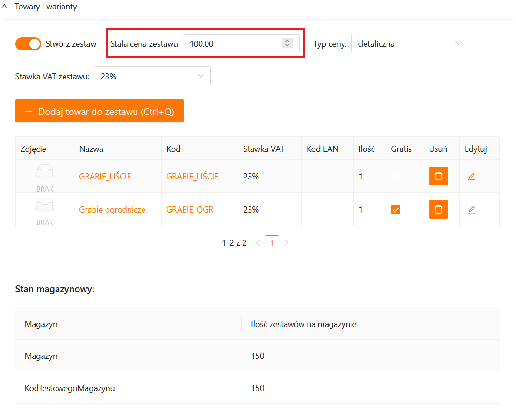Screen dimensions: 516x420
Task: Select page 1 in pagination
Action: [x=272, y=243]
